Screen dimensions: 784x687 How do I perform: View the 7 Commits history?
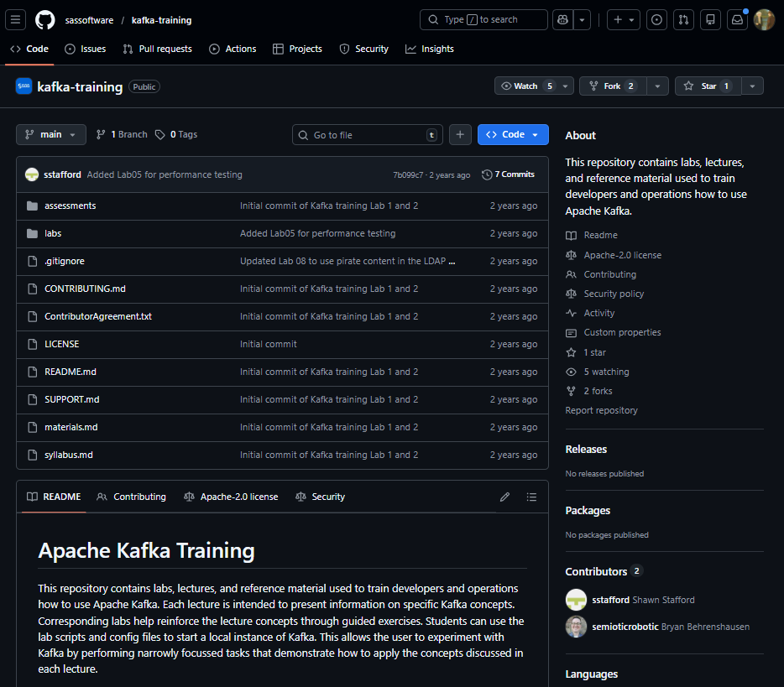coord(509,174)
